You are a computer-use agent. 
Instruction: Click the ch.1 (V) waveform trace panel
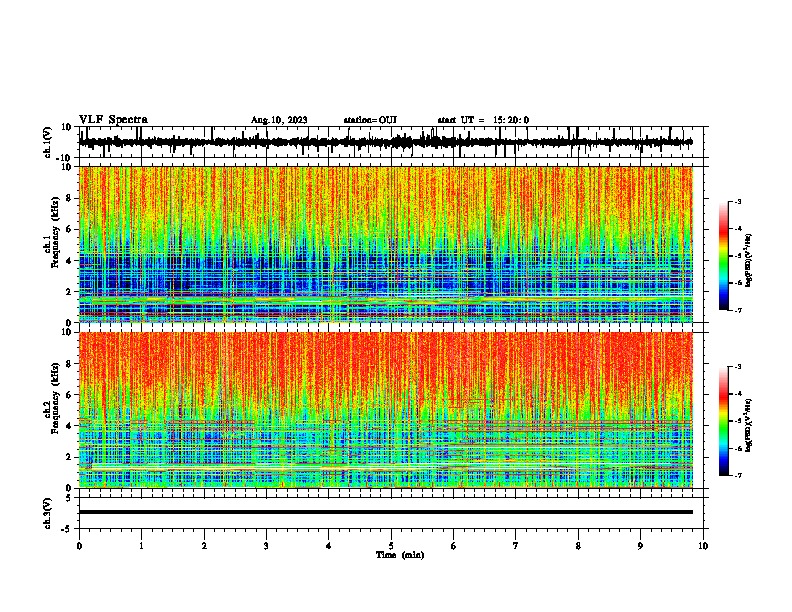[x=393, y=142]
